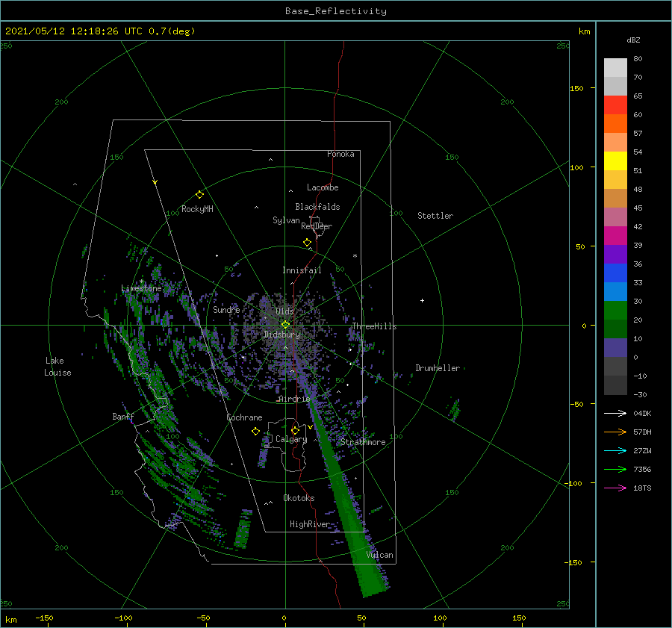Pick the red 60–65 dBZ legend swatch
This screenshot has width=672, height=628.
coord(615,105)
